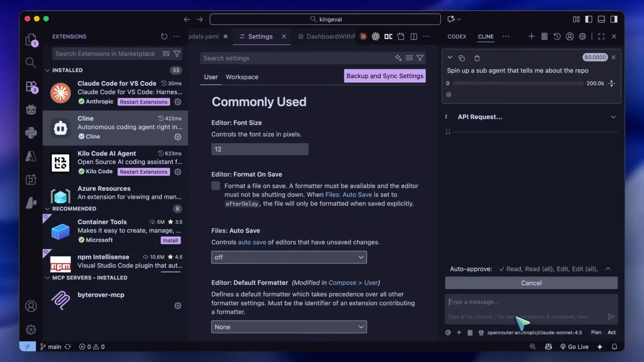
Task: Open Claude Code extension gear settings
Action: coord(178,102)
